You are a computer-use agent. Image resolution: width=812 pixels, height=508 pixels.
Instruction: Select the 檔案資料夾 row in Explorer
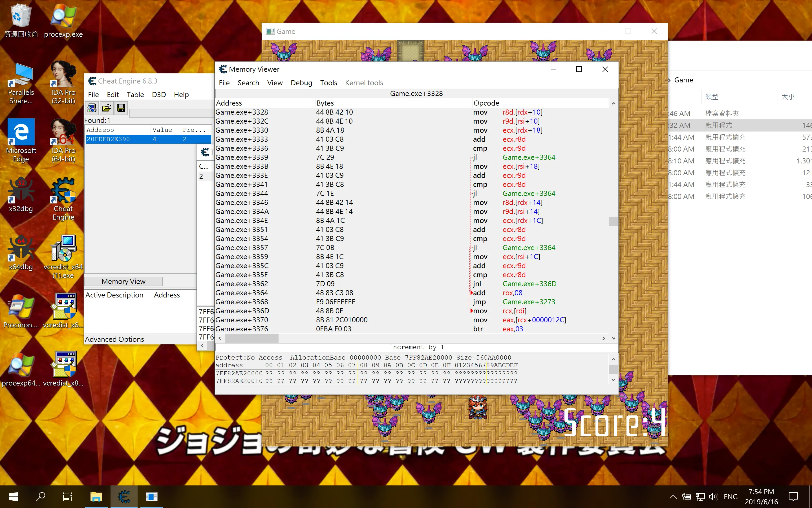(x=740, y=113)
